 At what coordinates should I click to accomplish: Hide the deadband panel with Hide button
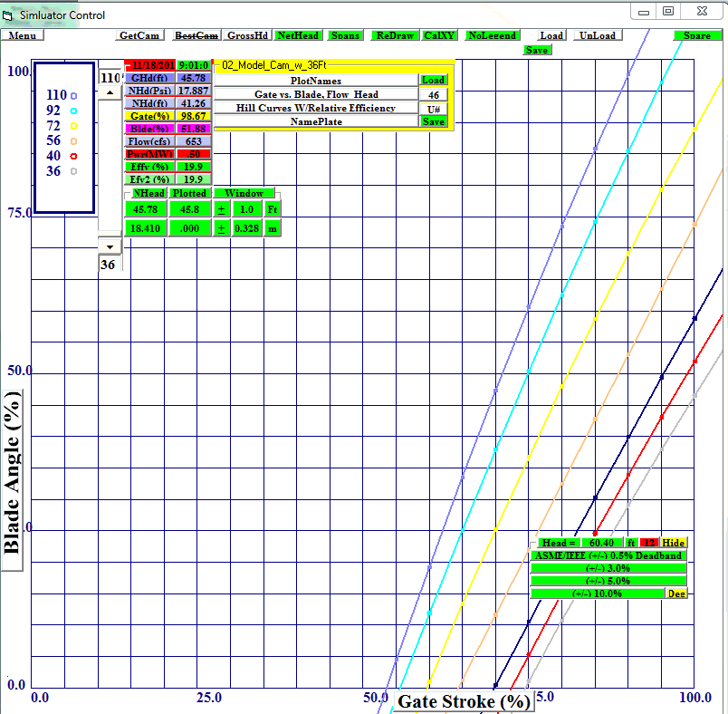673,543
